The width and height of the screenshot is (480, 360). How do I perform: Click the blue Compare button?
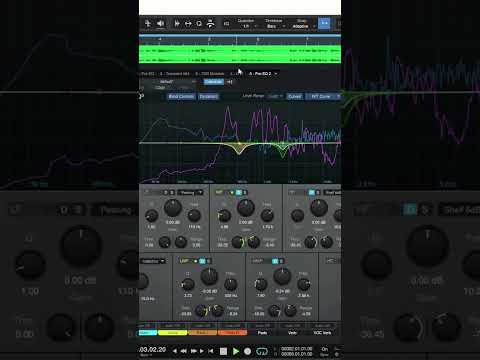(213, 82)
